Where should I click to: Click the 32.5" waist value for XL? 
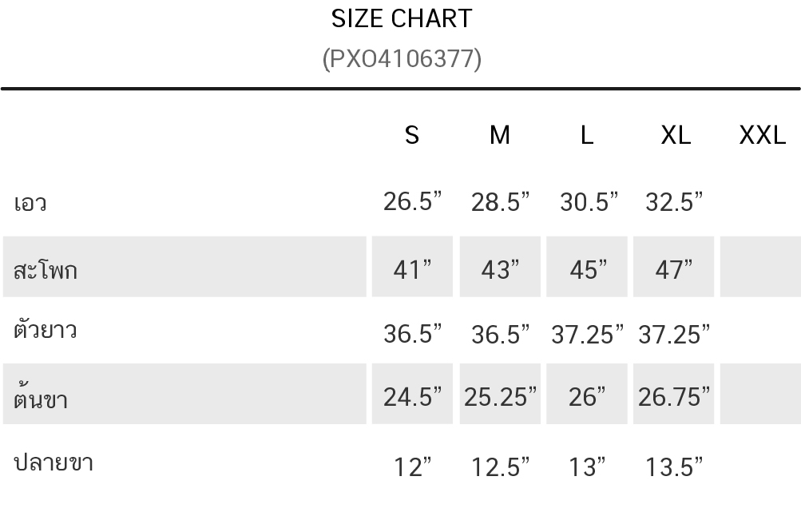pos(674,202)
